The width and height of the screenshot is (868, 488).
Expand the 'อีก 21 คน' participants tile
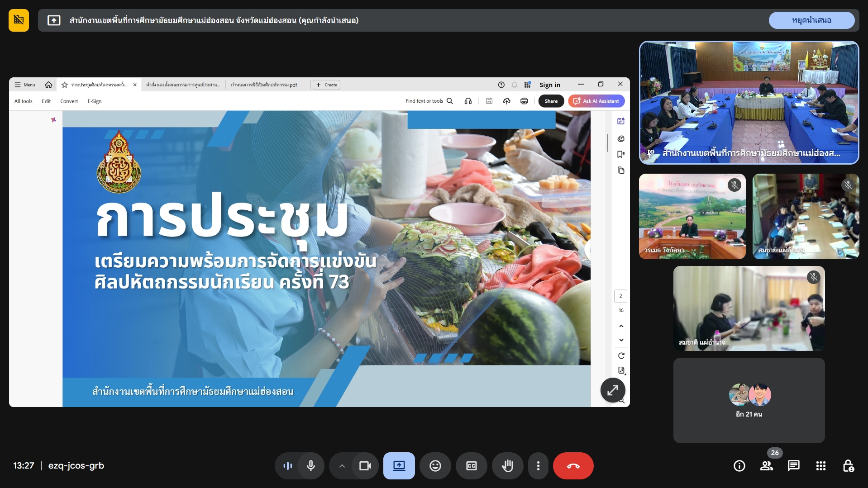click(749, 400)
